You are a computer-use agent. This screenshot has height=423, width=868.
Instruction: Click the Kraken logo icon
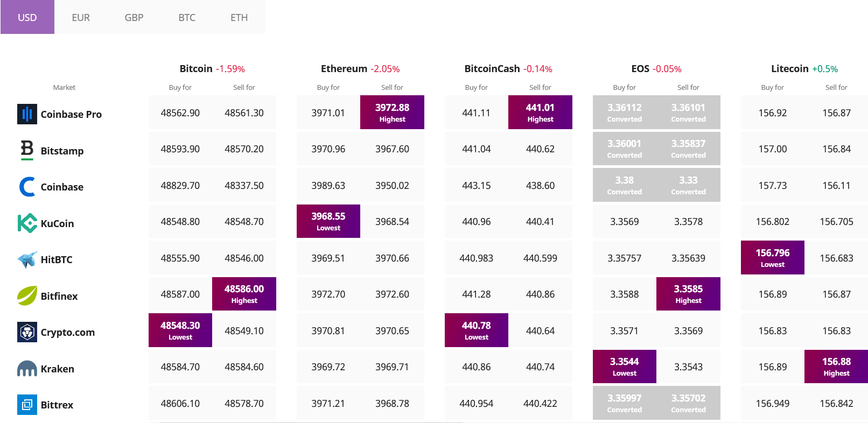tap(27, 369)
